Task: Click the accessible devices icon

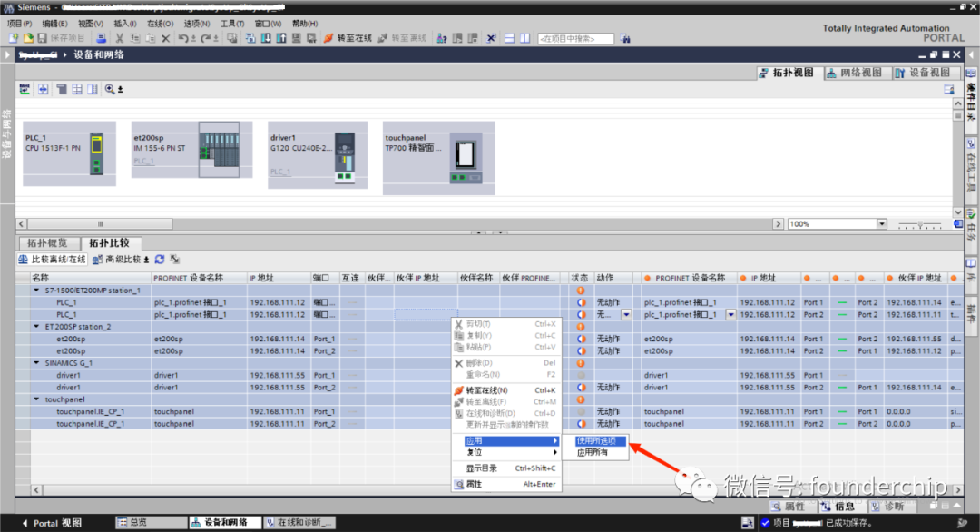Action: [441, 38]
